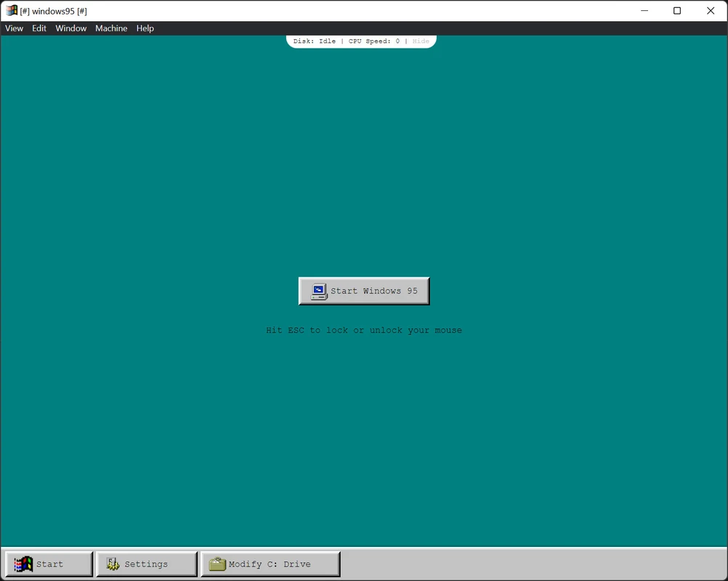Click the windows95 app icon in title bar

click(x=12, y=11)
